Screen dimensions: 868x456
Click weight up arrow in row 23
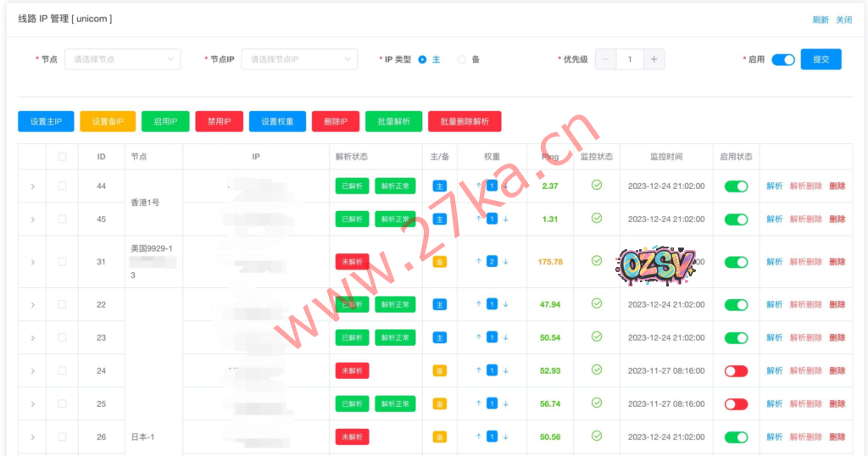click(x=478, y=337)
